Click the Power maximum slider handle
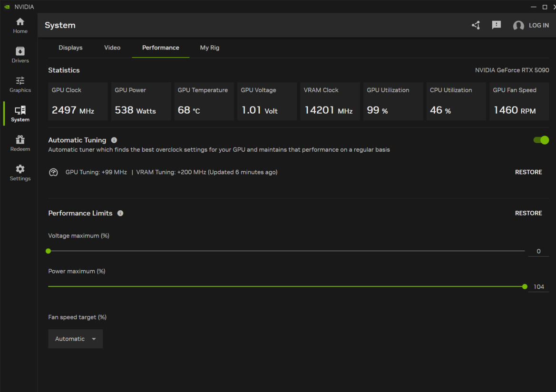Screen dimensions: 556x392 (x=525, y=287)
